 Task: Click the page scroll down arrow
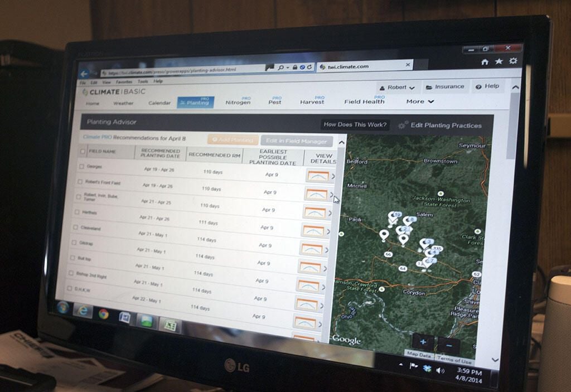[495, 360]
